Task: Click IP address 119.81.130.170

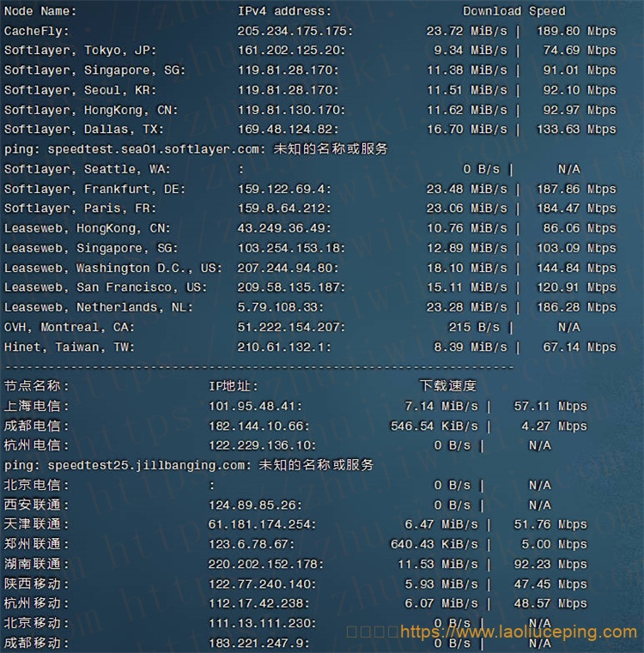Action: 291,111
